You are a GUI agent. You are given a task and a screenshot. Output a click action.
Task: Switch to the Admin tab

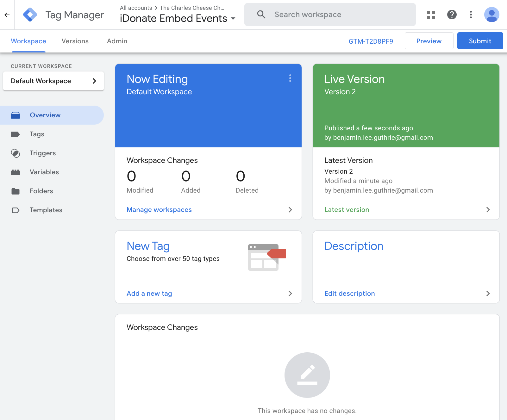(117, 41)
